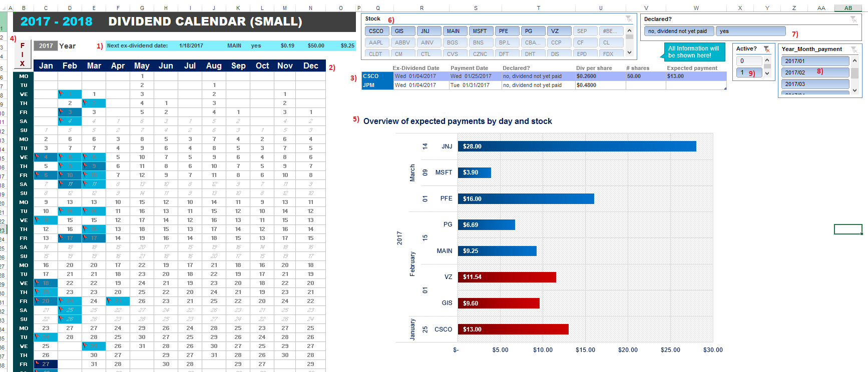Click GIS $9.60 red chart bar
868x372 pixels.
click(499, 303)
